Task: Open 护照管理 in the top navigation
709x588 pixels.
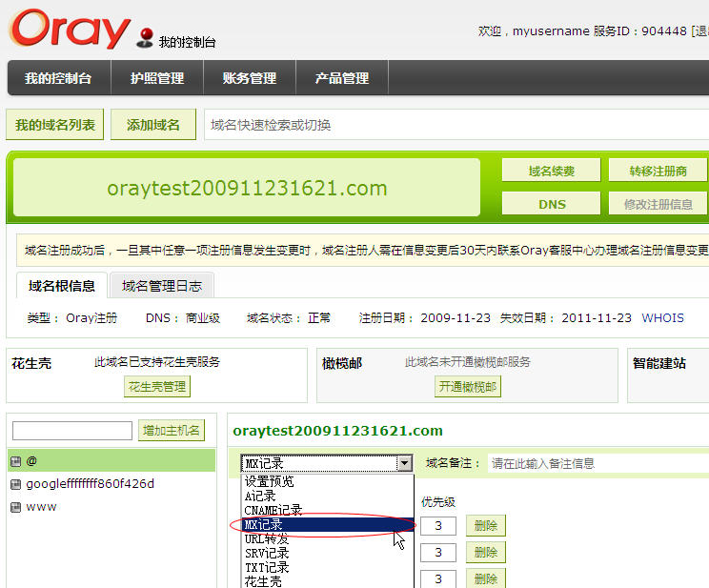Action: click(157, 78)
